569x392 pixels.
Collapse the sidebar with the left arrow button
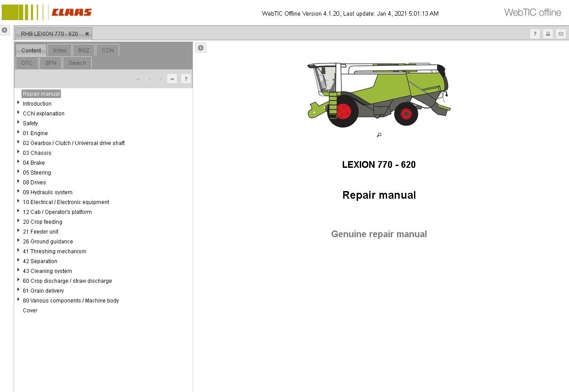tap(200, 47)
